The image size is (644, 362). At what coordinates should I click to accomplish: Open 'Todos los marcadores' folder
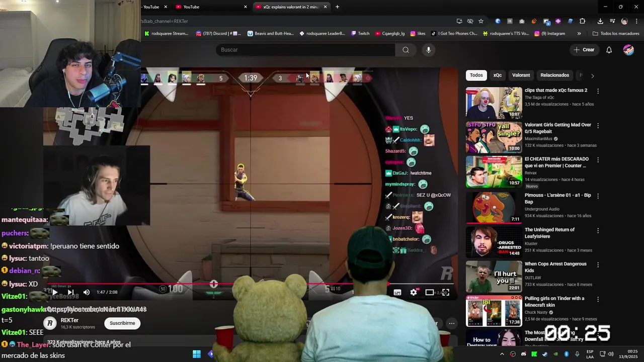pyautogui.click(x=616, y=34)
